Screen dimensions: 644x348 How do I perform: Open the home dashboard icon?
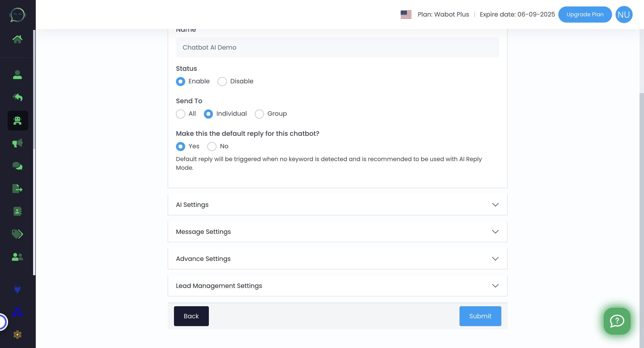(x=17, y=39)
